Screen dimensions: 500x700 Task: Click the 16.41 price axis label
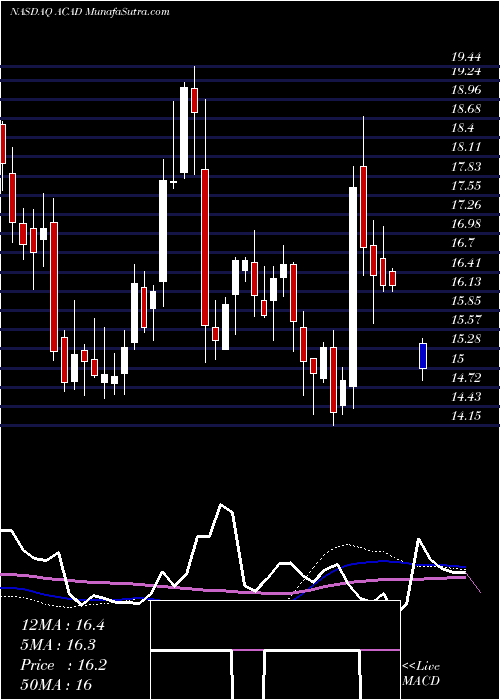(x=466, y=262)
